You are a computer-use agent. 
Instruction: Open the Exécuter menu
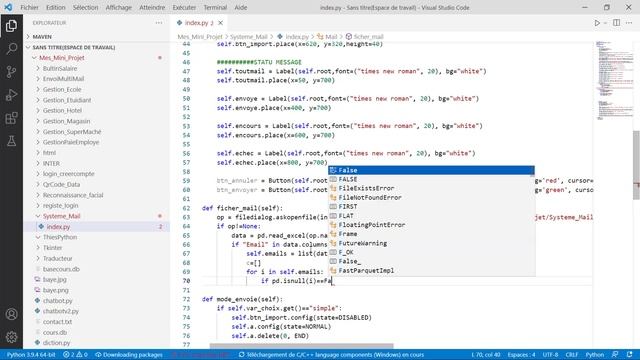coord(184,7)
